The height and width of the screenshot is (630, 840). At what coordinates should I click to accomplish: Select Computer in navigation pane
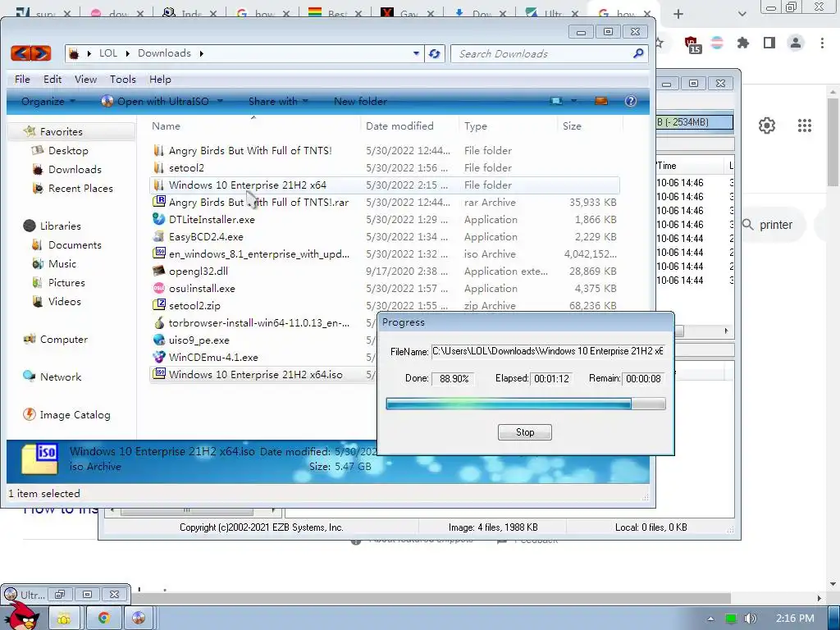64,339
